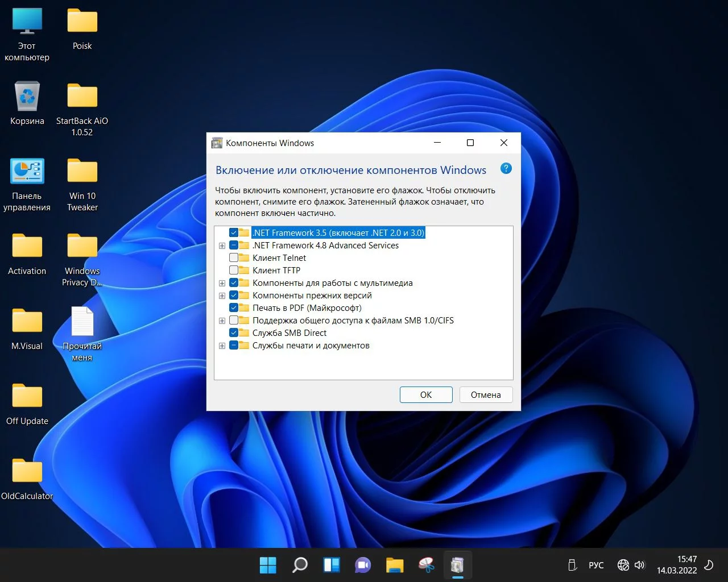This screenshot has width=728, height=582.
Task: Click the Отмена button
Action: pyautogui.click(x=486, y=395)
